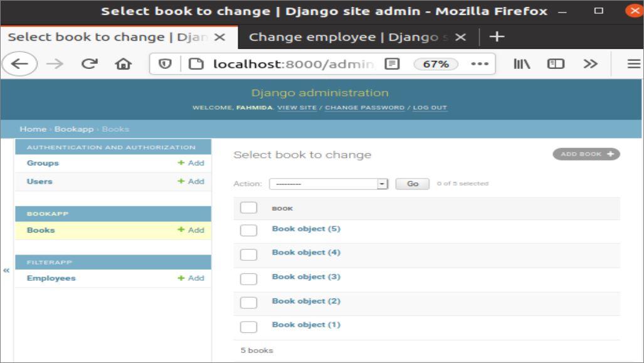Open the Firefox hamburger menu

pyautogui.click(x=634, y=64)
